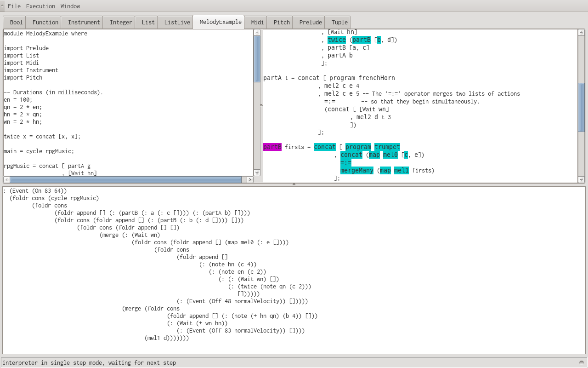The width and height of the screenshot is (588, 368).
Task: Switch to the Bool tab
Action: pos(16,22)
